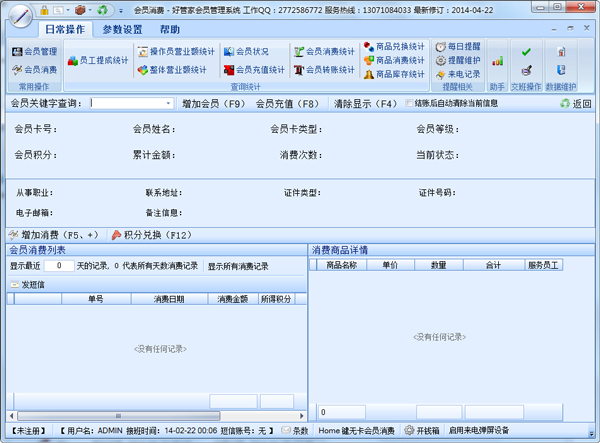The width and height of the screenshot is (600, 443).
Task: Click the 发短信 button
Action: pos(28,285)
